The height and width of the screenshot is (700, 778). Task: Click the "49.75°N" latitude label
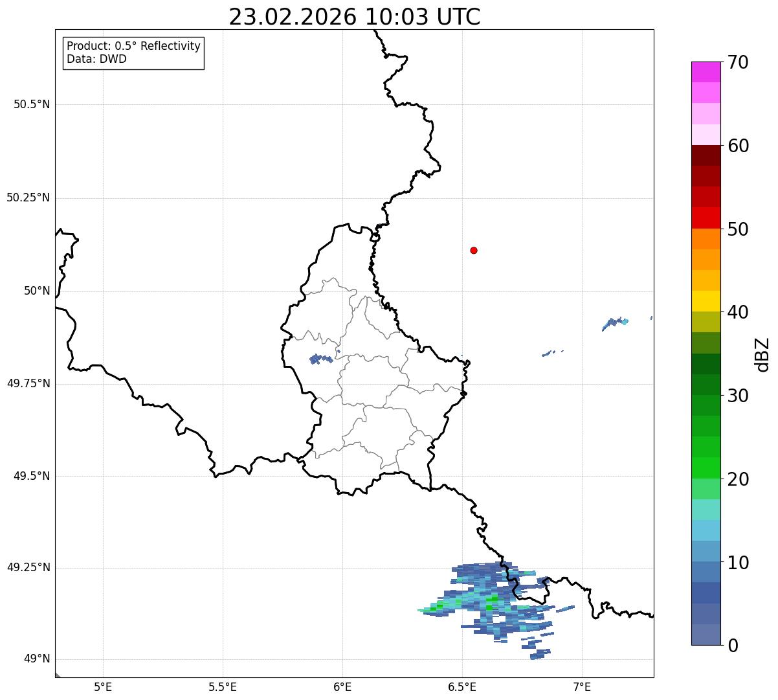point(28,383)
